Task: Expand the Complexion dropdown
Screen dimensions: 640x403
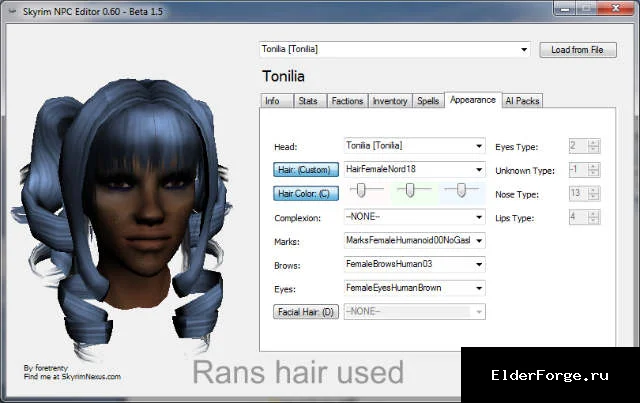Action: pyautogui.click(x=479, y=217)
